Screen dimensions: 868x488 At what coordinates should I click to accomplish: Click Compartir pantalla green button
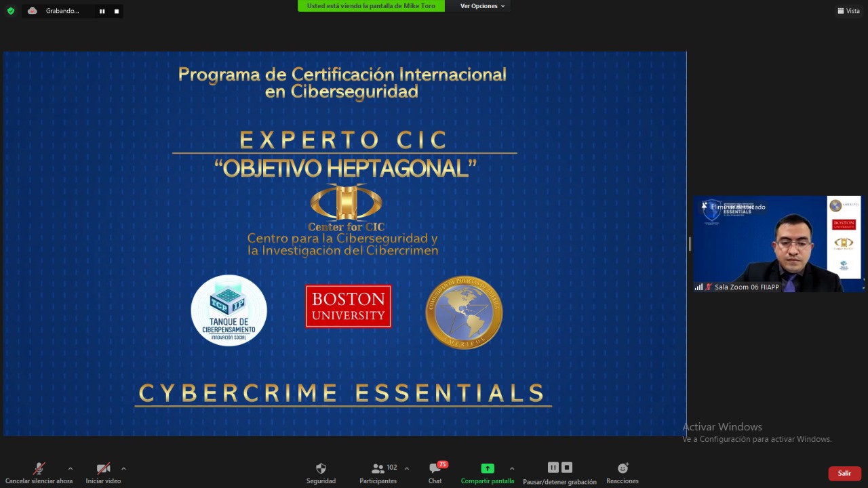click(x=488, y=473)
